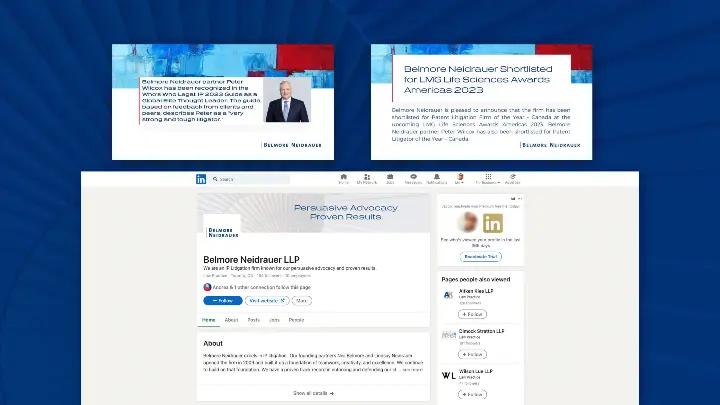
Task: Open the Jobs briefcase icon
Action: tap(390, 177)
